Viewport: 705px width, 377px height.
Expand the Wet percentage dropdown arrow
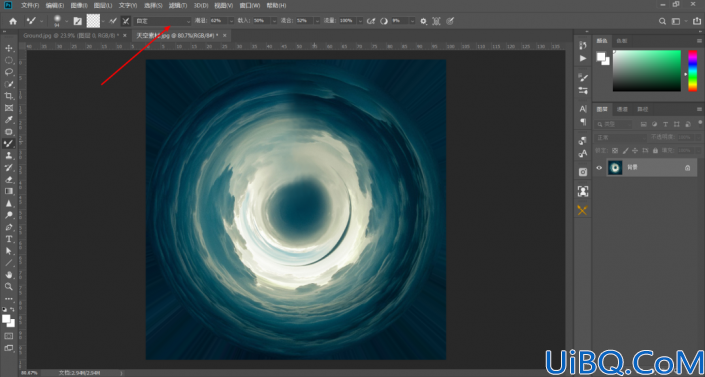pos(232,21)
